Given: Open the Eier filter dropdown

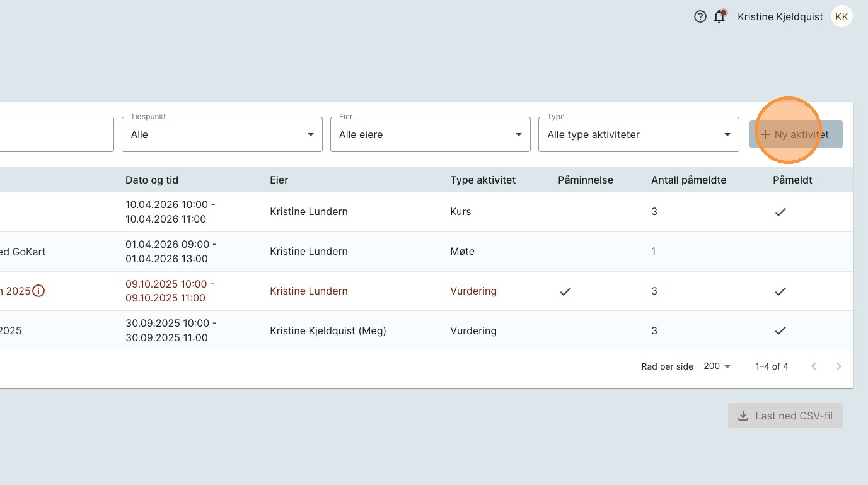Looking at the screenshot, I should coord(430,134).
